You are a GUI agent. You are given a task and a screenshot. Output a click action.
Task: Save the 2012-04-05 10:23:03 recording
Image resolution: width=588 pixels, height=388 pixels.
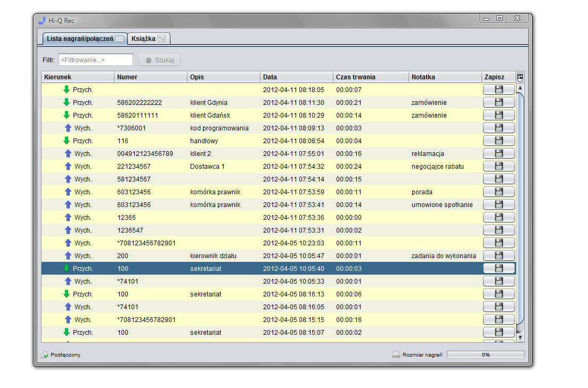pos(499,242)
